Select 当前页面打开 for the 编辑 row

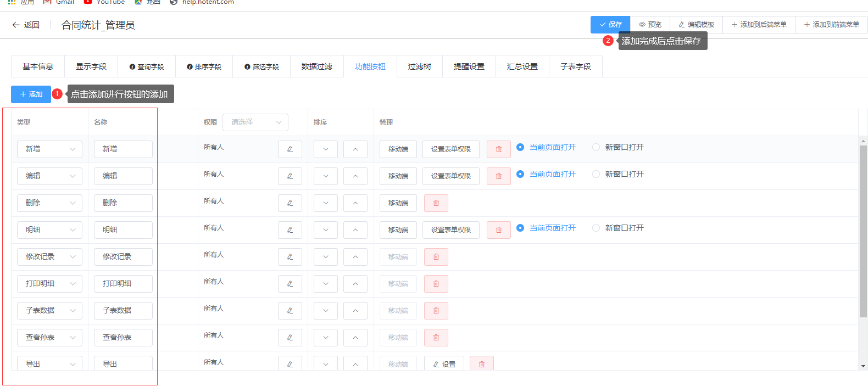tap(520, 174)
